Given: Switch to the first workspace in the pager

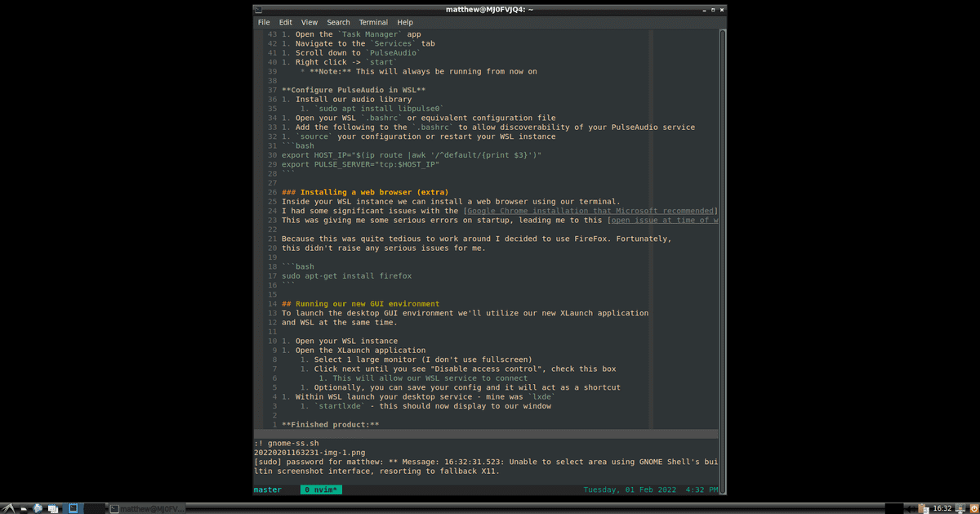Looking at the screenshot, I should 73,507.
